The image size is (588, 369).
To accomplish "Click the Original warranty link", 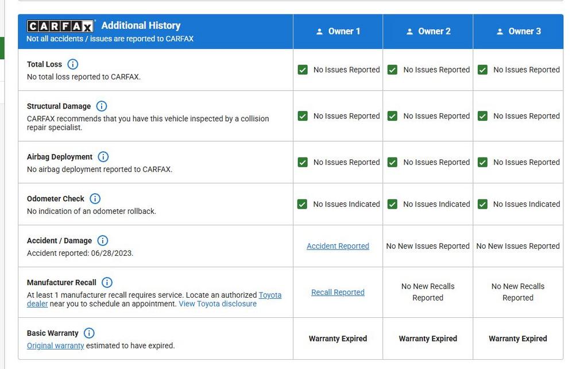I will click(x=56, y=346).
